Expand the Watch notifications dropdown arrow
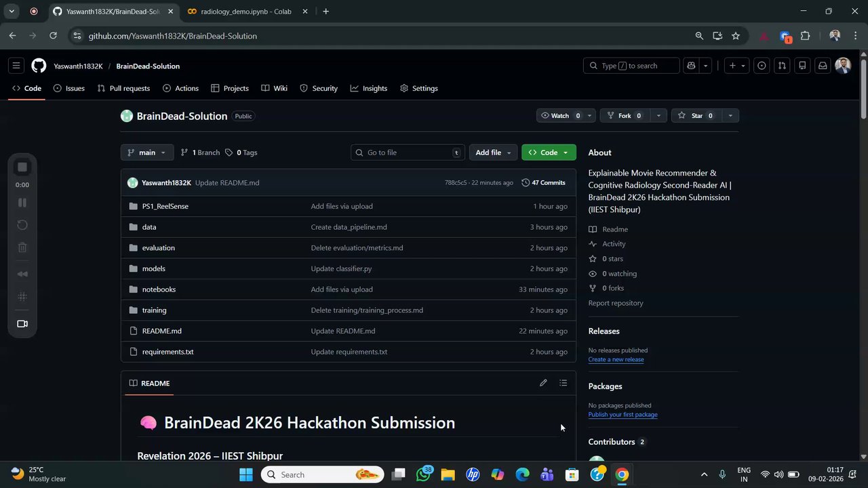 (589, 116)
